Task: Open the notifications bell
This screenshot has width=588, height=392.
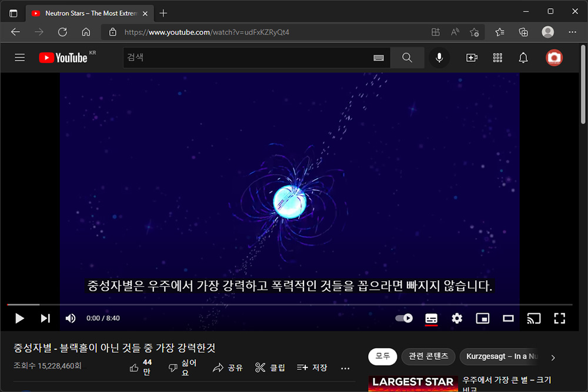Action: pos(523,58)
